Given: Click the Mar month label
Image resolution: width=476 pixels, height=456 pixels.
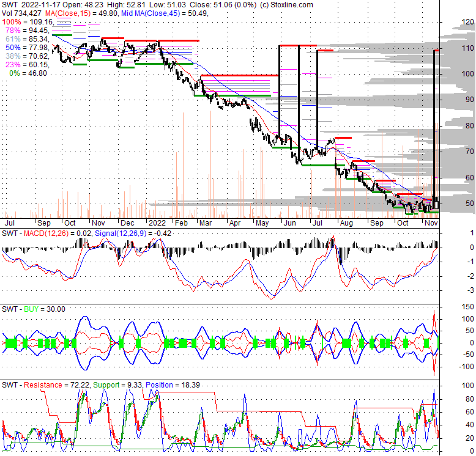Looking at the screenshot, I should pyautogui.click(x=206, y=223).
